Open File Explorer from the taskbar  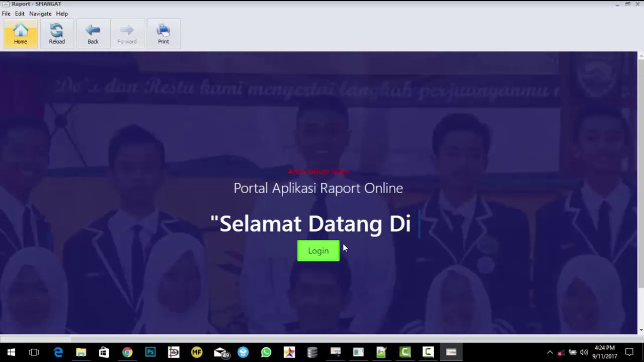point(81,352)
